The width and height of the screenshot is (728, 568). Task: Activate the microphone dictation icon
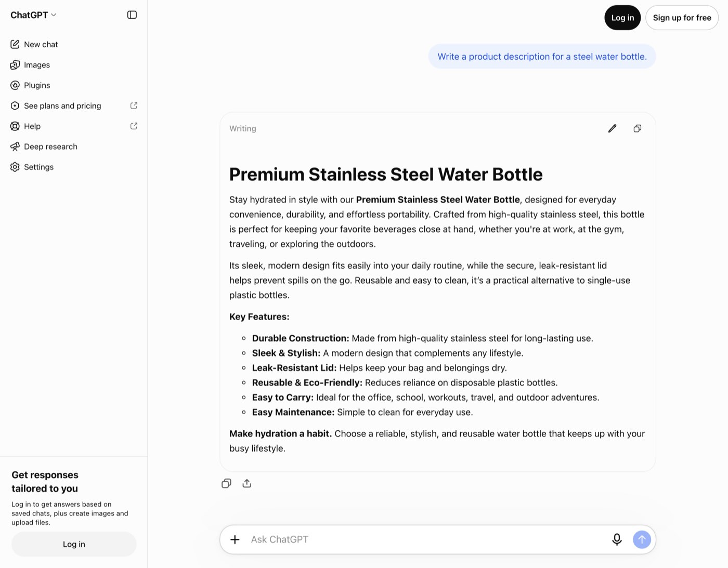617,539
